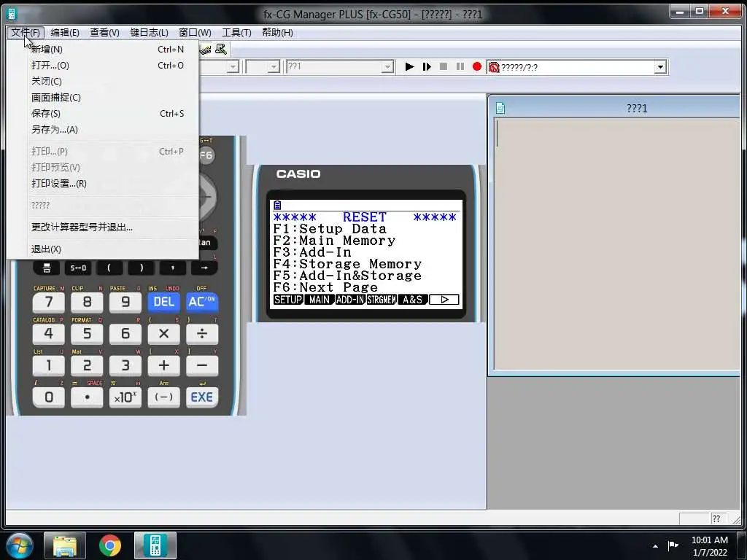Viewport: 747px width, 560px height.
Task: Click the F6 calculator function key
Action: point(206,155)
